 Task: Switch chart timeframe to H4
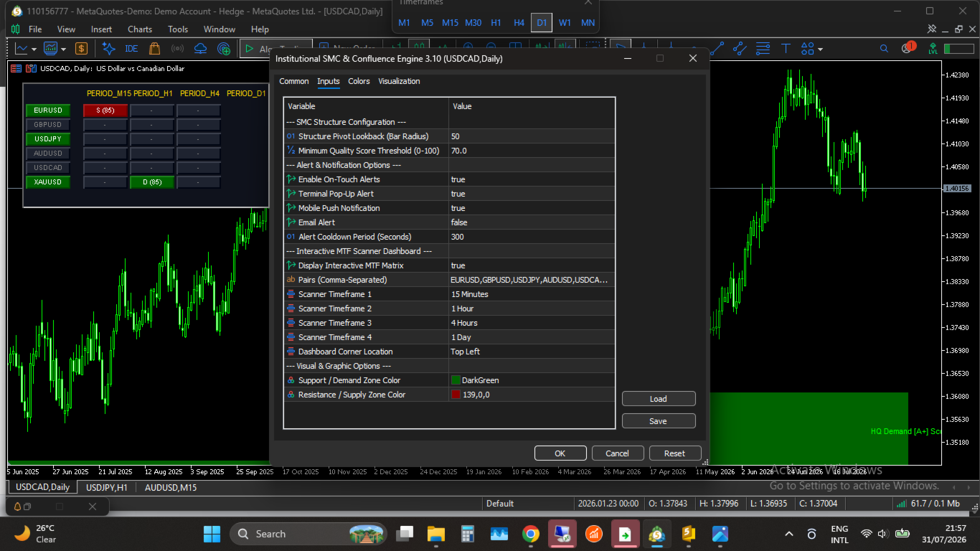519,23
